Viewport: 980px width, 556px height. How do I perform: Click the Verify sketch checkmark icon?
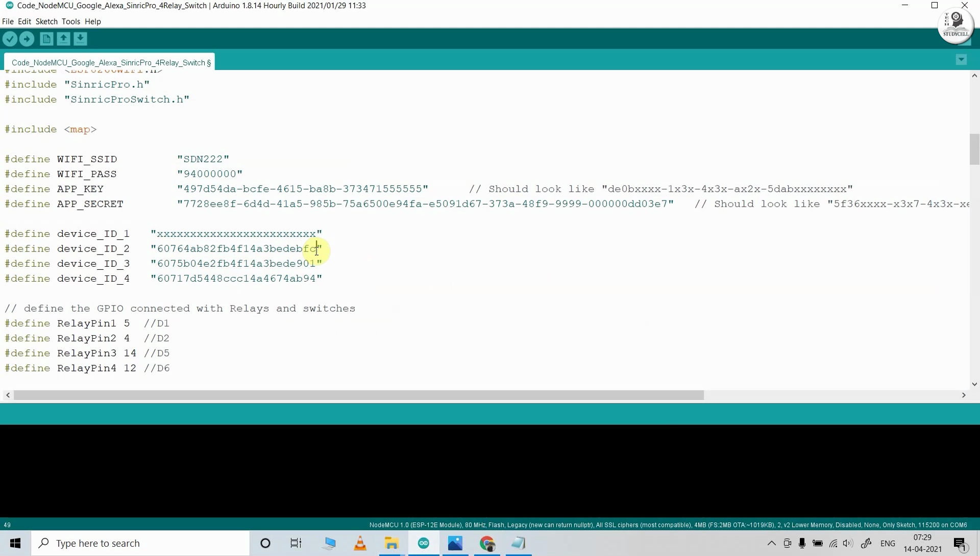10,39
